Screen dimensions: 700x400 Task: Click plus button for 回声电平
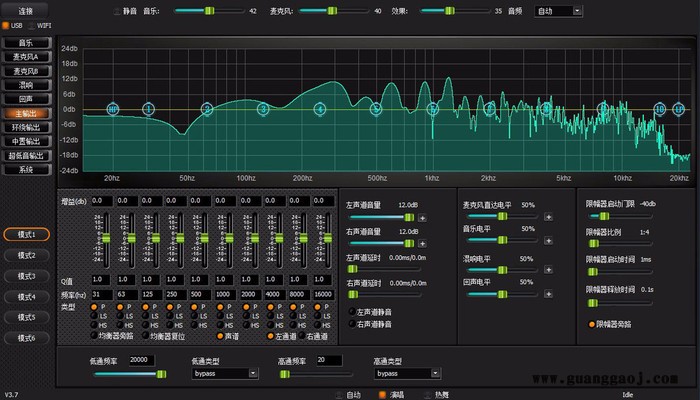pos(549,294)
